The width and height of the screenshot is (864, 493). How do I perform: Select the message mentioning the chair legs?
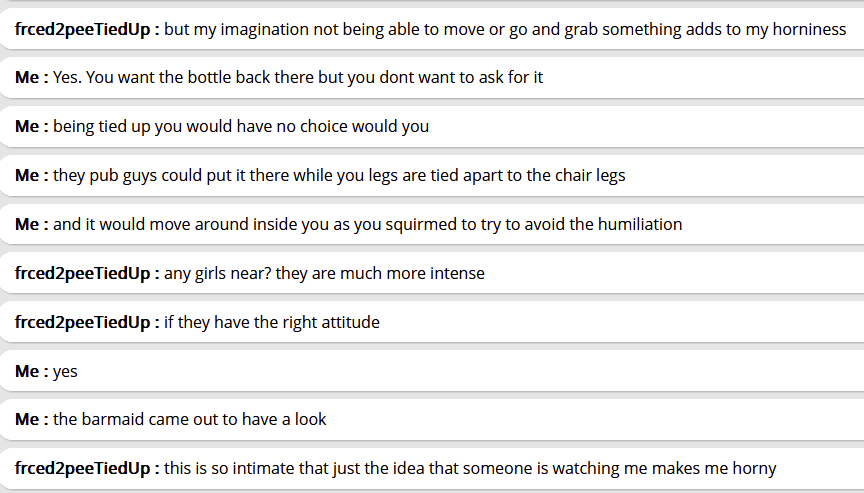pos(338,175)
